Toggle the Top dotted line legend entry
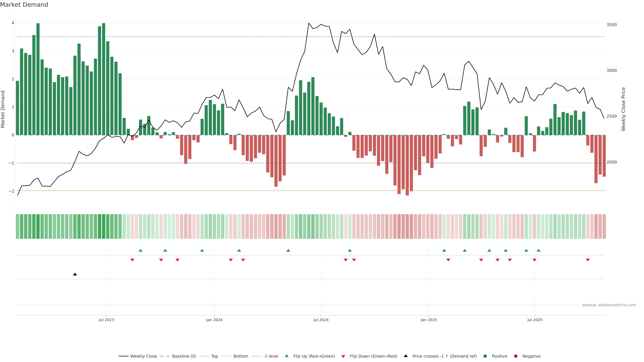Image resolution: width=644 pixels, height=362 pixels. click(214, 356)
